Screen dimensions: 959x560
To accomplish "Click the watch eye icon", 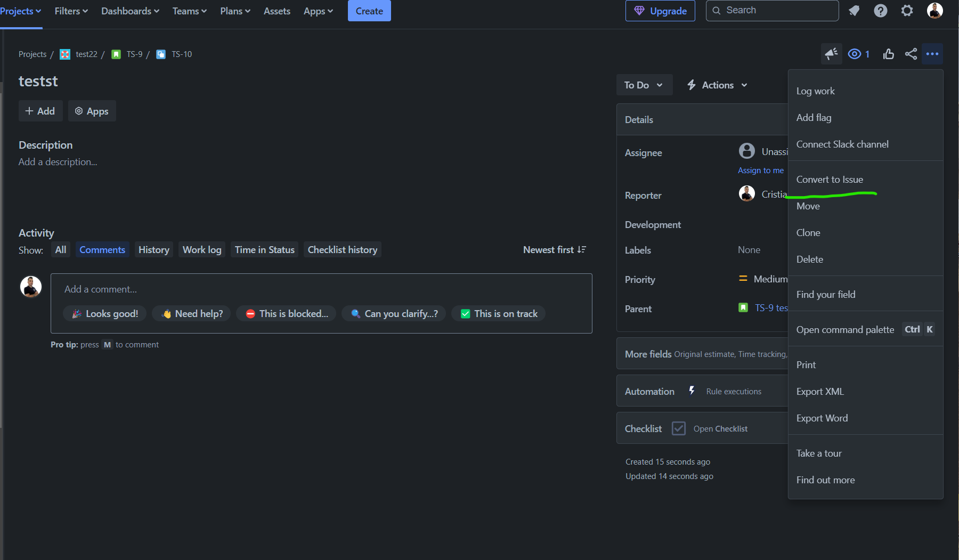I will [855, 54].
